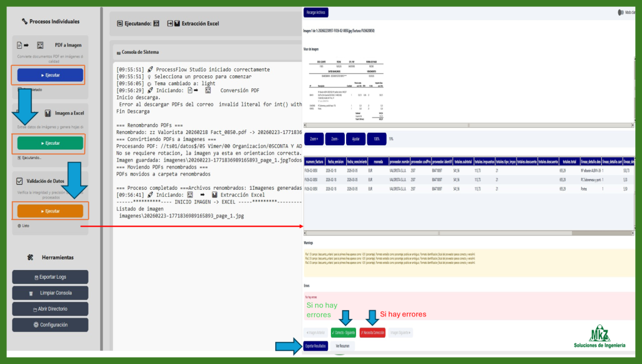
Task: Click the numero_factura column header
Action: tap(314, 162)
